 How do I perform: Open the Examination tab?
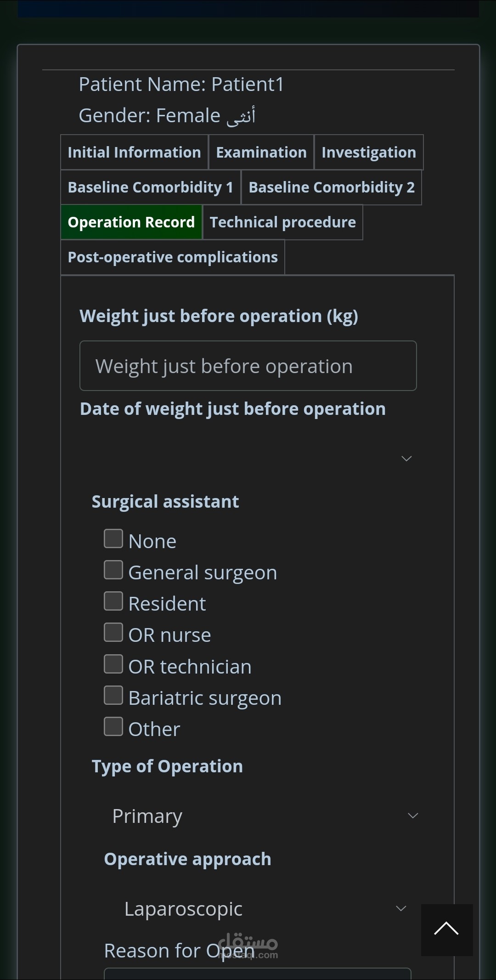(x=261, y=153)
